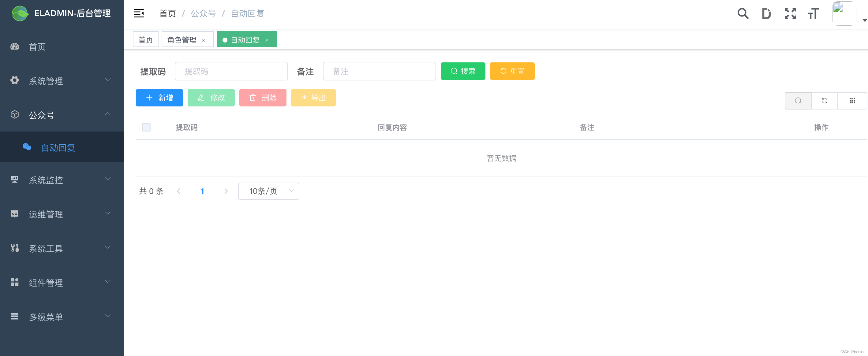The image size is (868, 356).
Task: Toggle fullscreen mode icon
Action: (x=790, y=13)
